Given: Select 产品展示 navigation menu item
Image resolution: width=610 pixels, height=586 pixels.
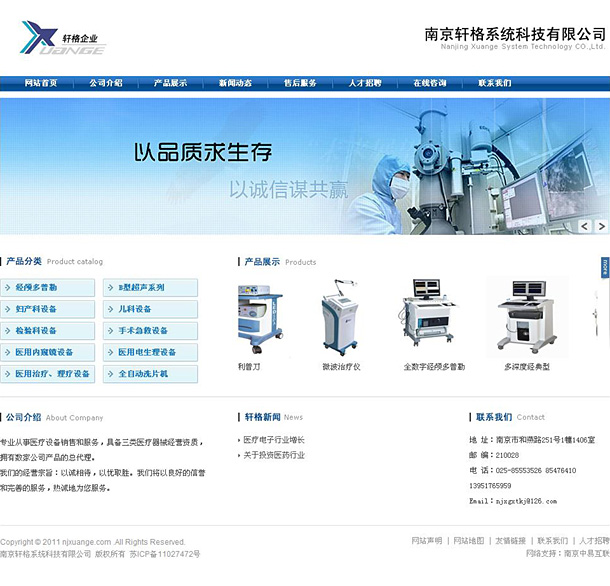Looking at the screenshot, I should [x=170, y=83].
